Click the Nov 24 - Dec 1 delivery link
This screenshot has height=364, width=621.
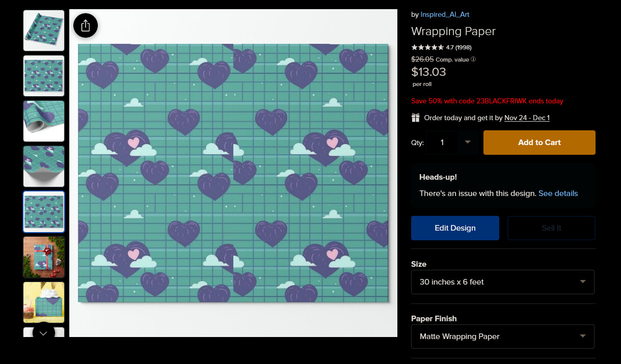pos(527,118)
